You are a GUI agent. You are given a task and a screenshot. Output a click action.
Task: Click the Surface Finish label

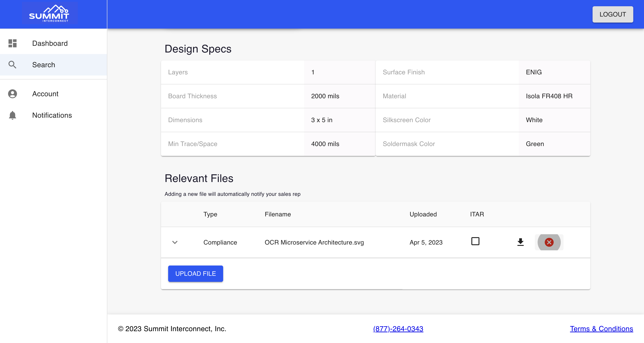click(x=404, y=72)
